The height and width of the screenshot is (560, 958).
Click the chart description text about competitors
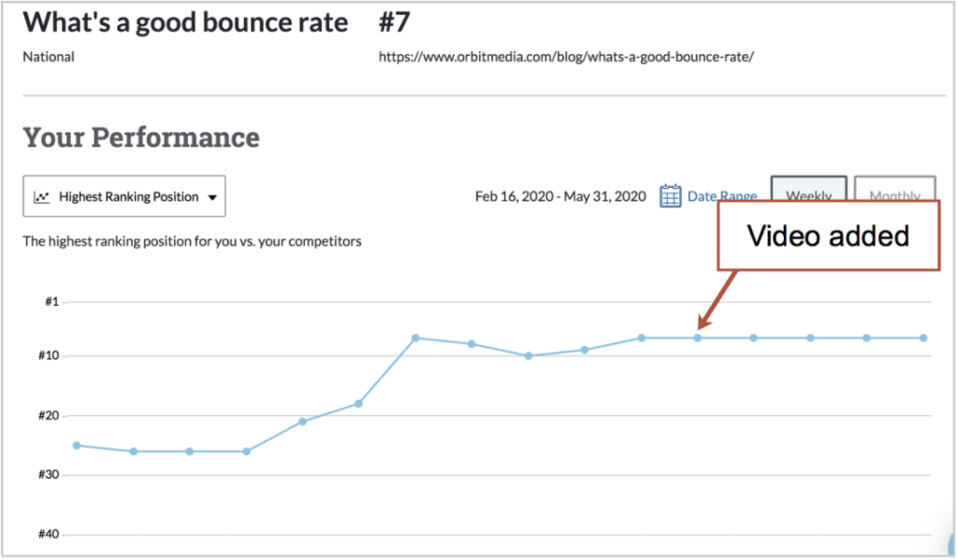tap(192, 241)
